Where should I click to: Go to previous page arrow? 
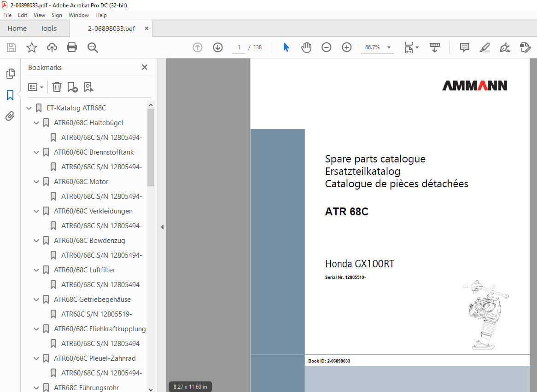pos(198,47)
